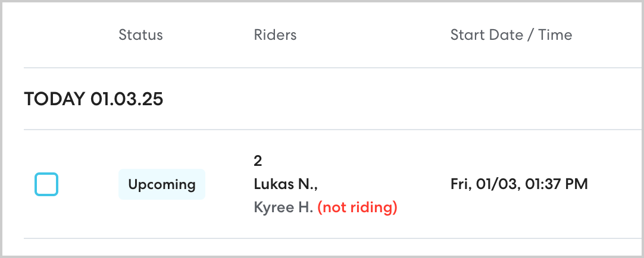Screen dimensions: 644x258
Task: Click the rider count number 2
Action: pos(258,161)
